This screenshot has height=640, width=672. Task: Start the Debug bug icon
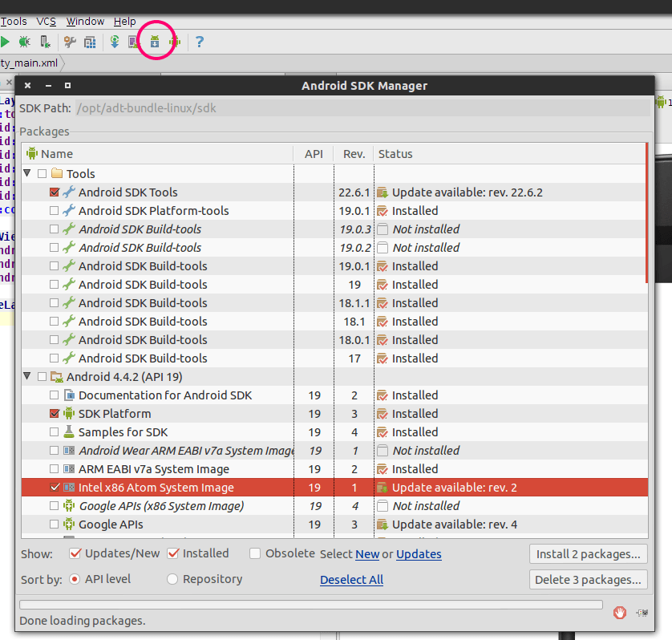tap(24, 42)
